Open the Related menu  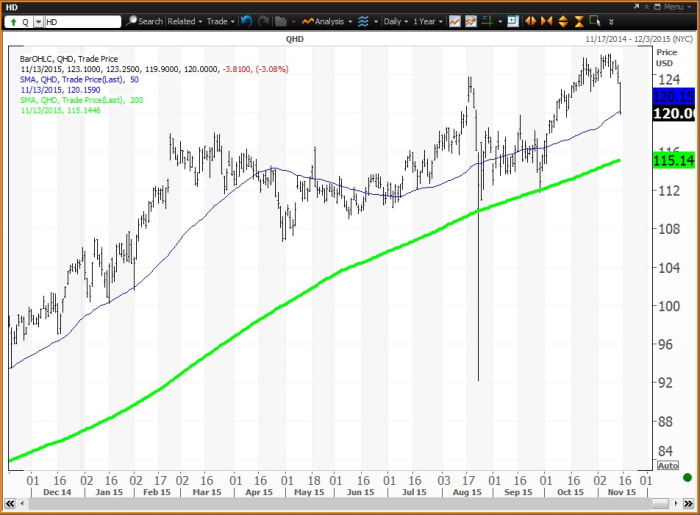[184, 21]
